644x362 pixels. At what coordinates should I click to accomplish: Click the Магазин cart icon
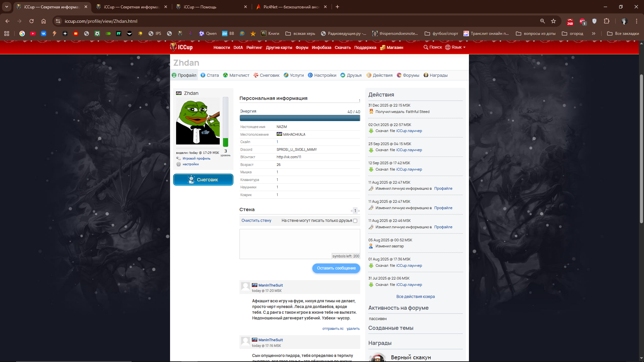click(x=383, y=48)
